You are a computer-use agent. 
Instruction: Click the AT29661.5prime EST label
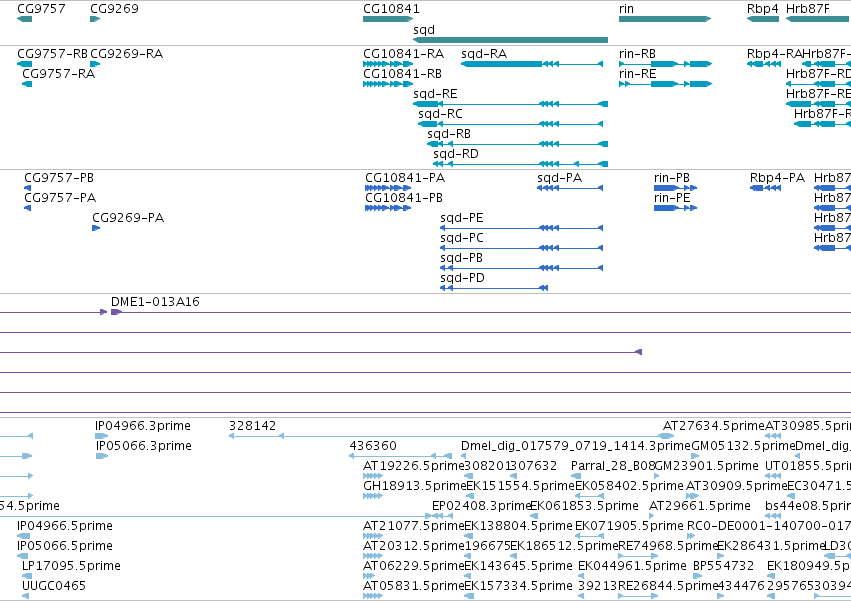[x=700, y=506]
